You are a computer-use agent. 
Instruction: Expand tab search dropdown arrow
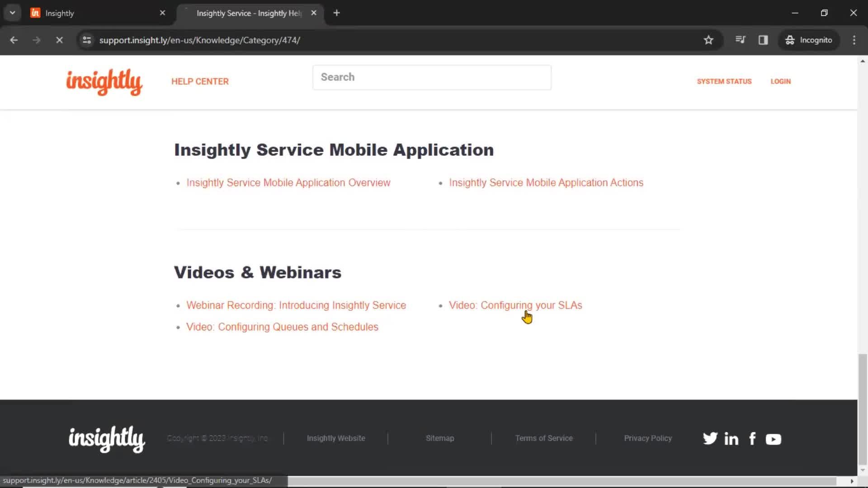[x=12, y=13]
